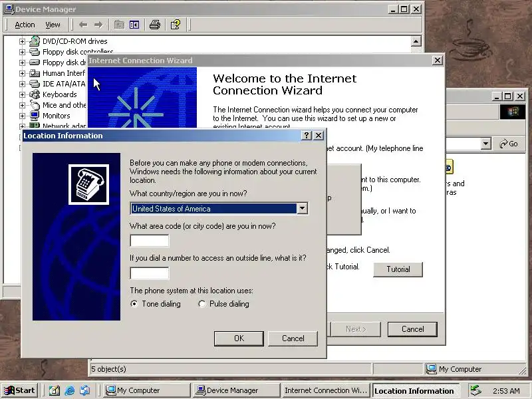Switch to My Computer taskbar button

click(x=146, y=390)
